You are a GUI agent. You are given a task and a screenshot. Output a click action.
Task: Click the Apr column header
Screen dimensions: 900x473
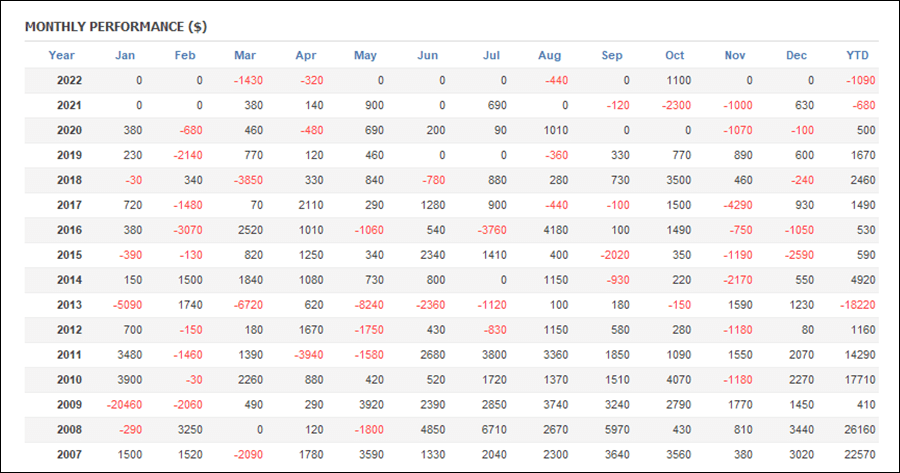(x=305, y=55)
